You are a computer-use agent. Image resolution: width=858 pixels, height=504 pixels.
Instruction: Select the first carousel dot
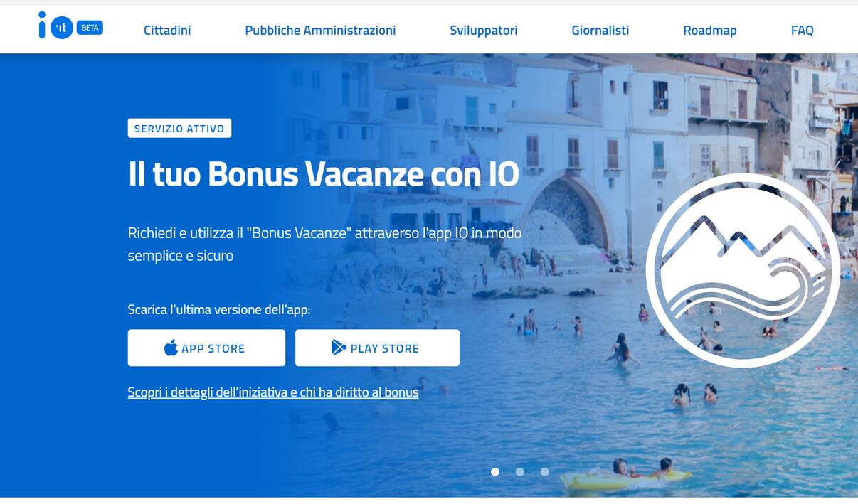[495, 471]
